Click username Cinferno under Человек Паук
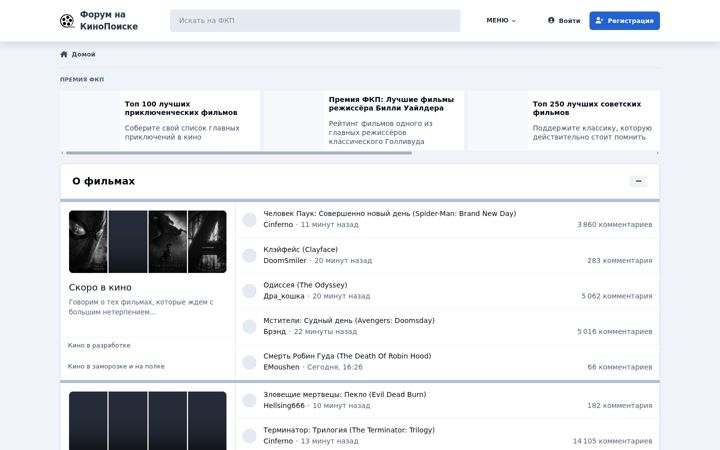The width and height of the screenshot is (720, 450). coord(278,225)
